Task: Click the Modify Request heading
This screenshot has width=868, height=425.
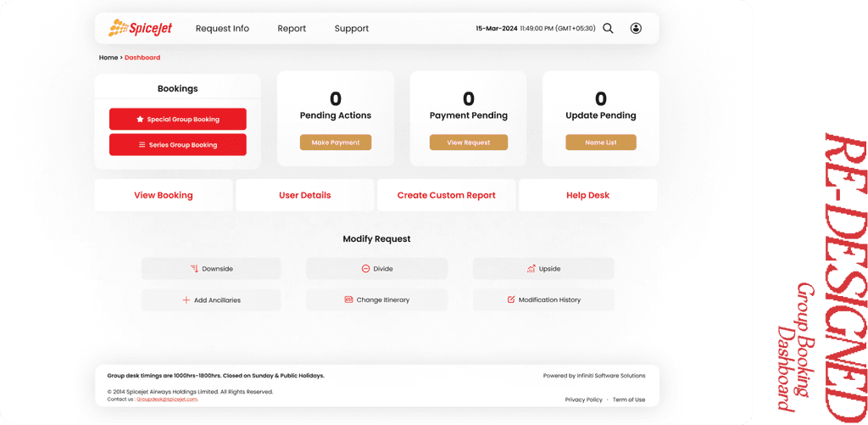Action: 376,239
